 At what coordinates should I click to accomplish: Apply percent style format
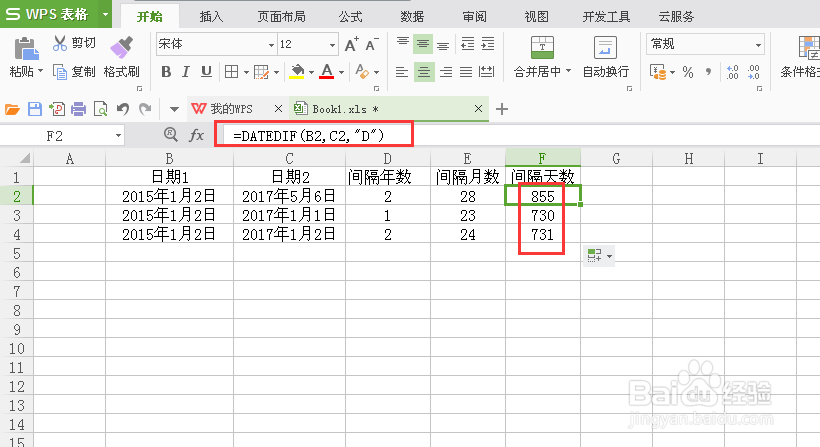pos(688,72)
